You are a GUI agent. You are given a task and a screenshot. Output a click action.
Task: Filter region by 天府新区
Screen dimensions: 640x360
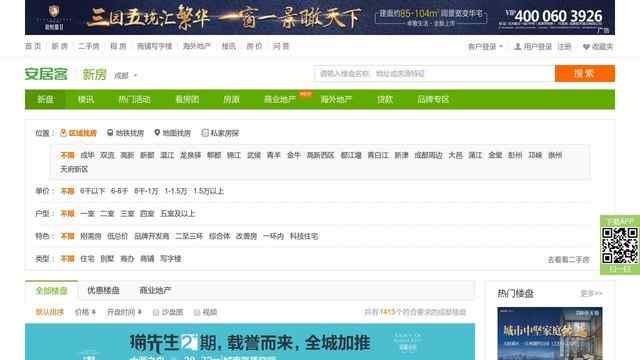coord(74,169)
